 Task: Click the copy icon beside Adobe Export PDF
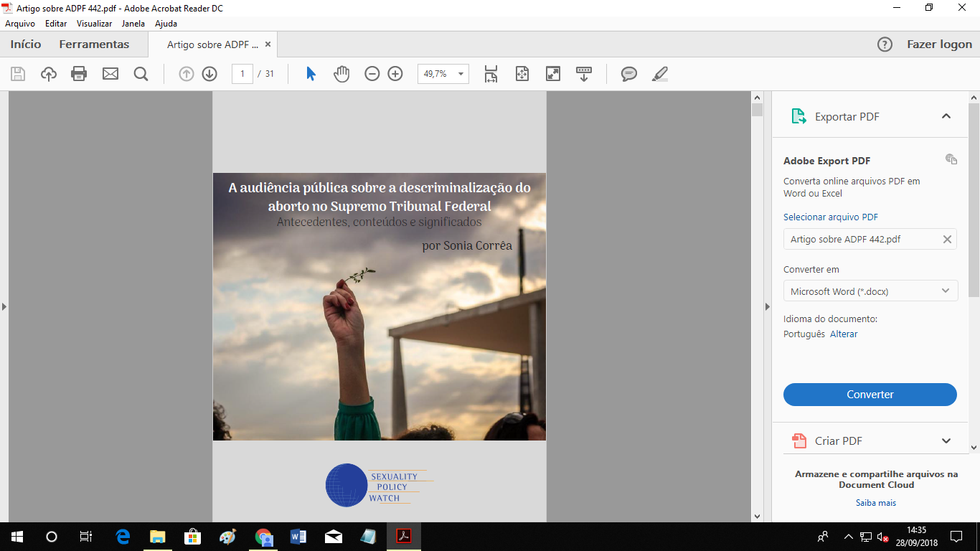(x=951, y=159)
